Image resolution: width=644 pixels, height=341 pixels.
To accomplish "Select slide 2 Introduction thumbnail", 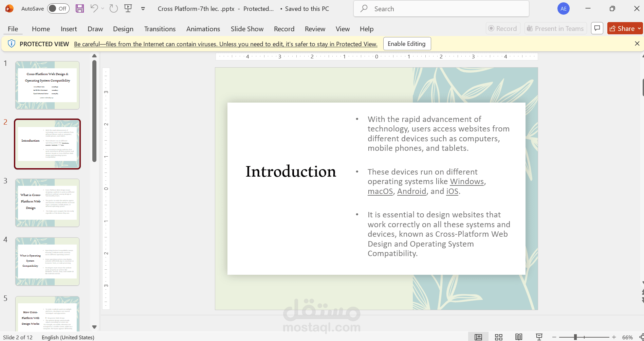I will [47, 144].
